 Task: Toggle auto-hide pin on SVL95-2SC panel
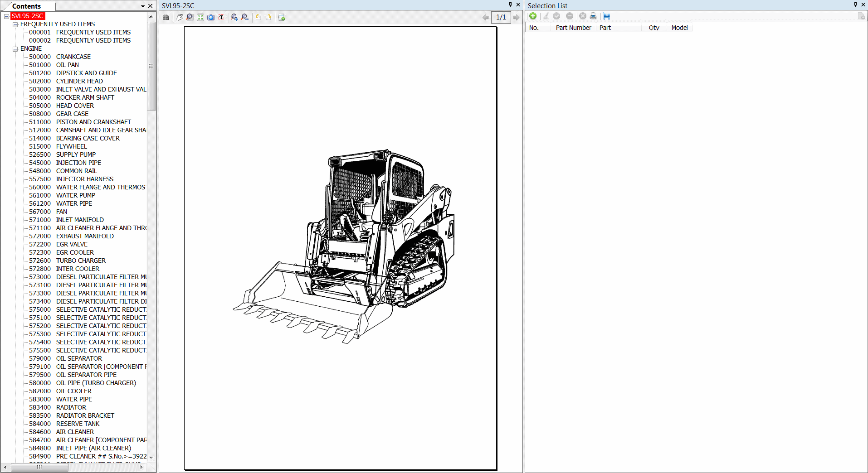(511, 5)
